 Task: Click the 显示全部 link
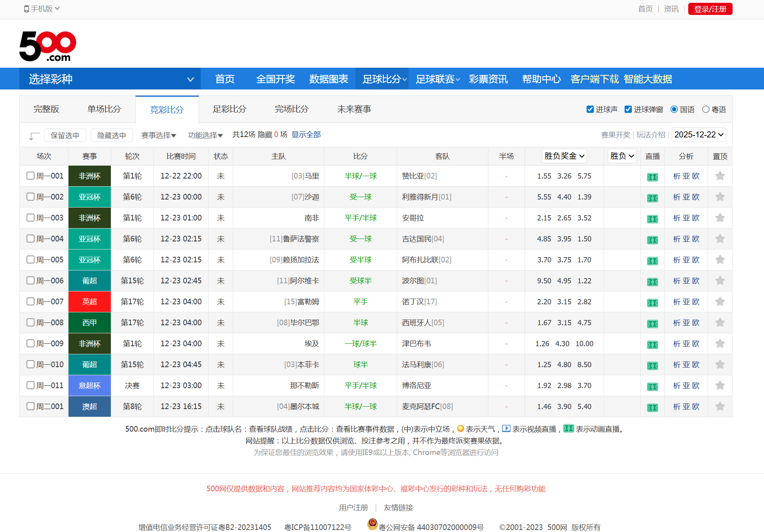pyautogui.click(x=306, y=135)
